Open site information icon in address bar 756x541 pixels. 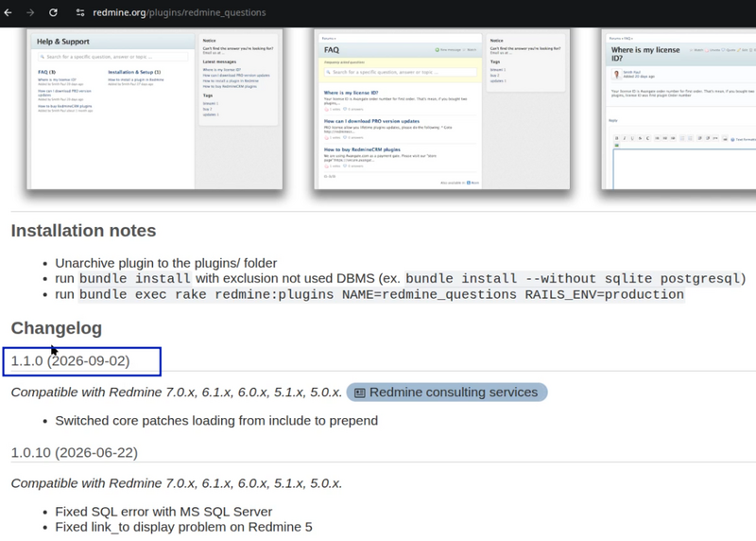click(80, 12)
